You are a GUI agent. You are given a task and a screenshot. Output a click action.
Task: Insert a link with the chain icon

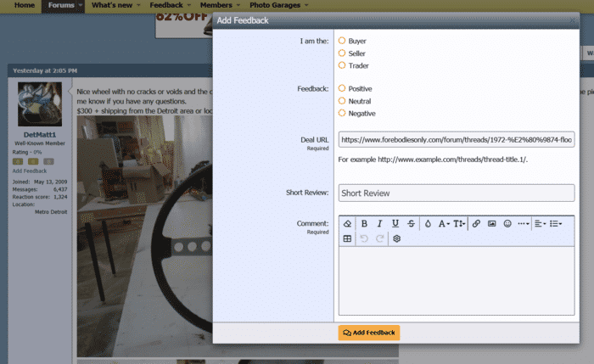476,223
